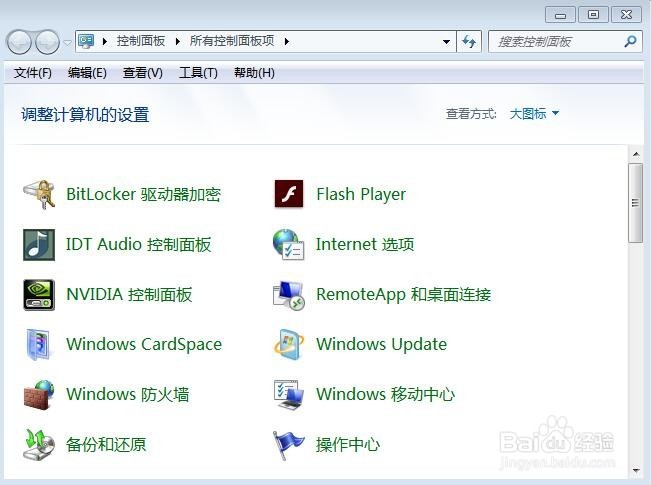Open the 大图标 view mode dropdown
The height and width of the screenshot is (485, 651).
click(534, 113)
